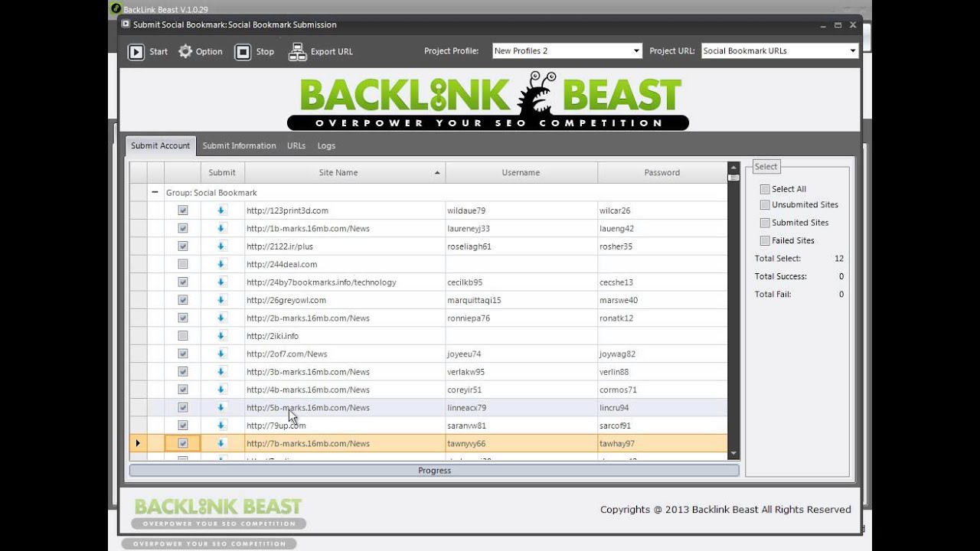Click submit arrow icon for 4b-marks.16mb.com row

(x=221, y=390)
